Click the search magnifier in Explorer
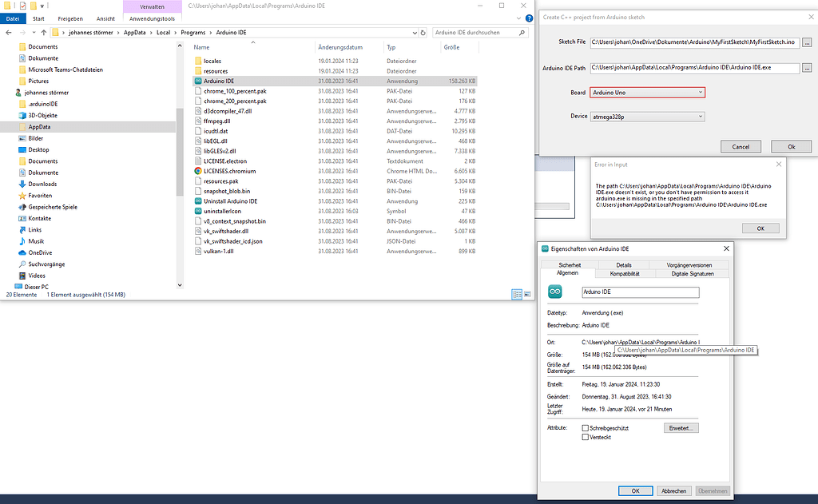 pyautogui.click(x=522, y=32)
